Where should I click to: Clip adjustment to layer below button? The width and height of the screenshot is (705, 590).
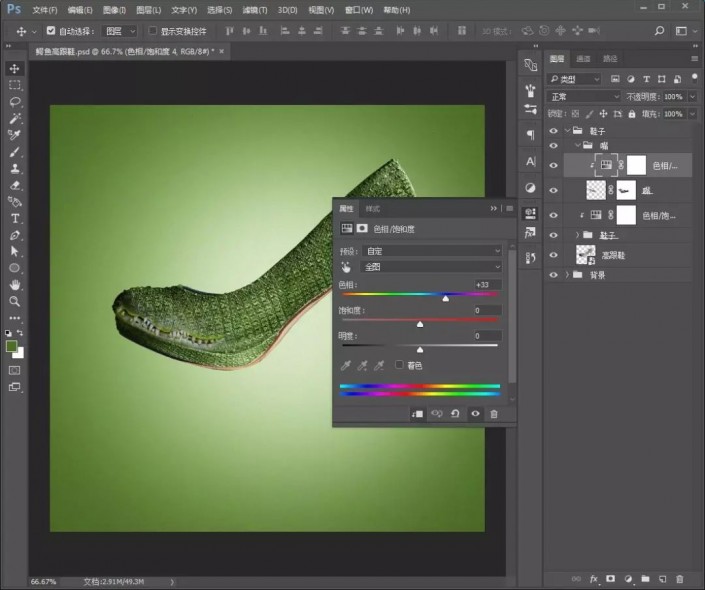tap(417, 414)
